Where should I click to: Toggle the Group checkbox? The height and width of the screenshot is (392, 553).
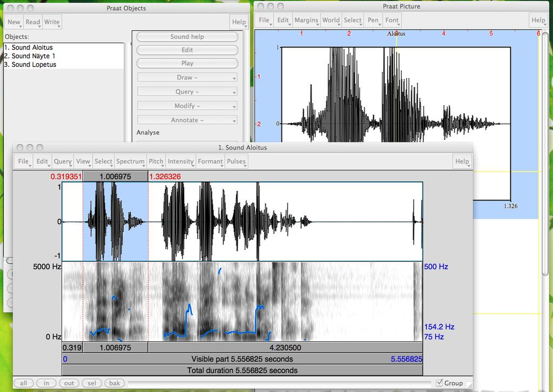(440, 383)
